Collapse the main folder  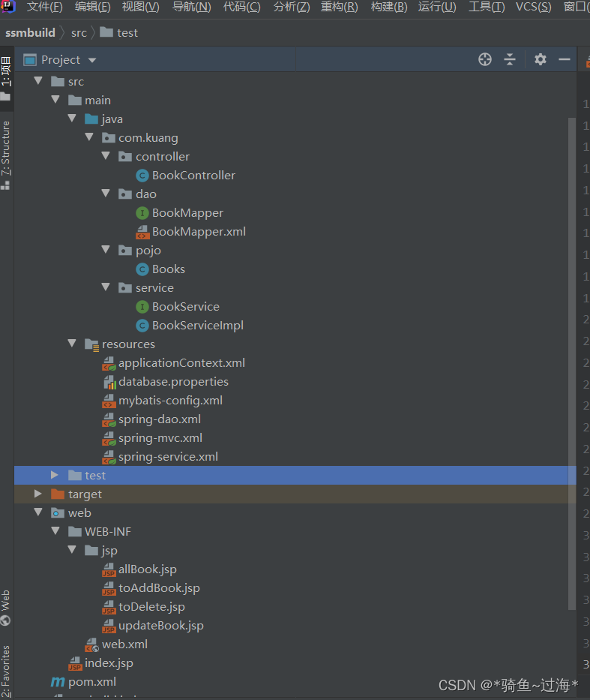pyautogui.click(x=55, y=100)
